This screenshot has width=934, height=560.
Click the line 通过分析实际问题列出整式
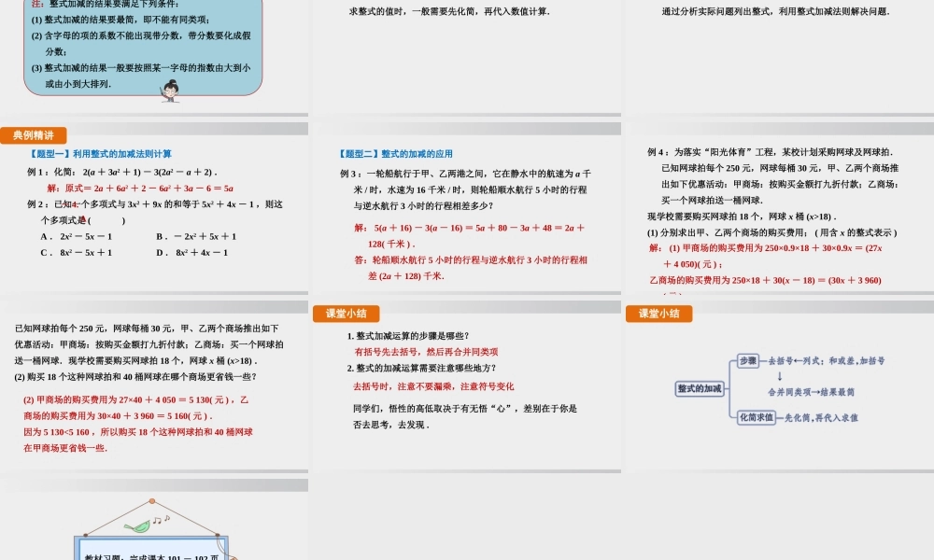tap(775, 11)
